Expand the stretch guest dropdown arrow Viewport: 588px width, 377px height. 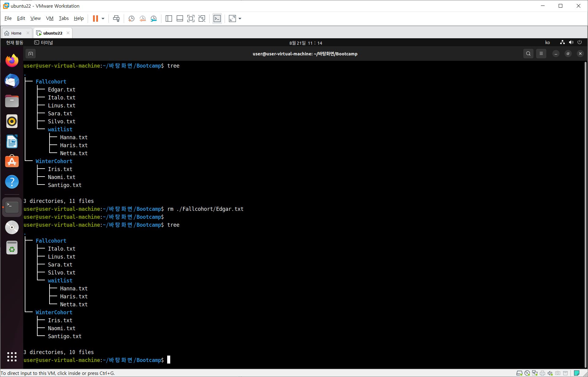tap(240, 19)
